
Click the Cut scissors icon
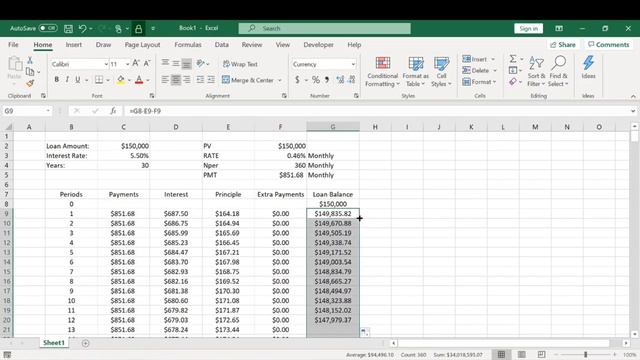(x=30, y=60)
